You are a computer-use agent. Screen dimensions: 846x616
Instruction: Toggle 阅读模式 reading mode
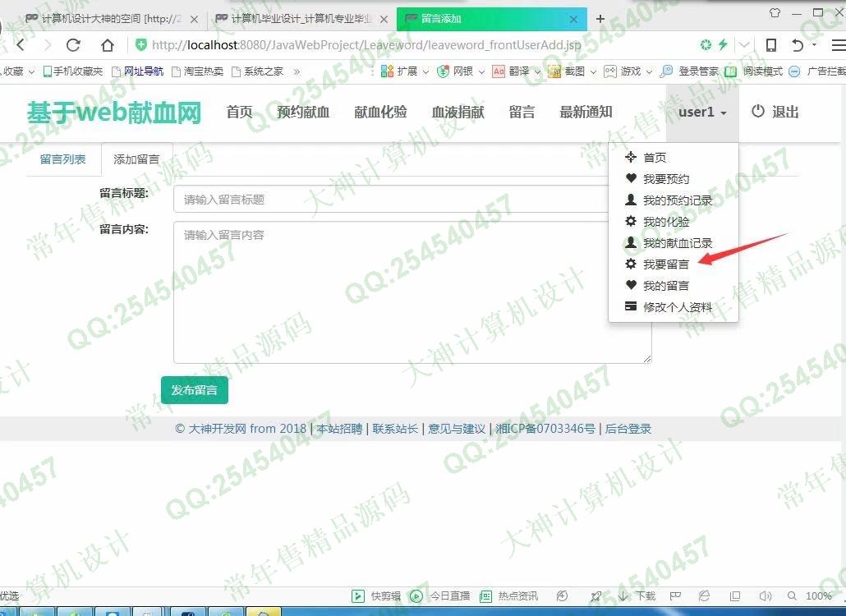click(x=754, y=71)
